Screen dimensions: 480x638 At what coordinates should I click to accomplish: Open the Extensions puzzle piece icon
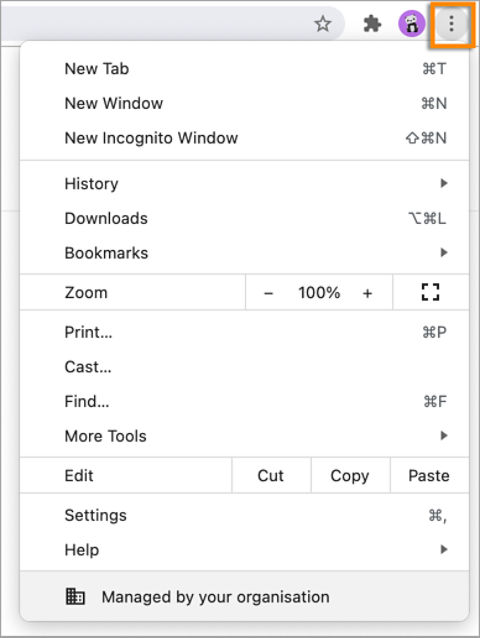pos(372,24)
